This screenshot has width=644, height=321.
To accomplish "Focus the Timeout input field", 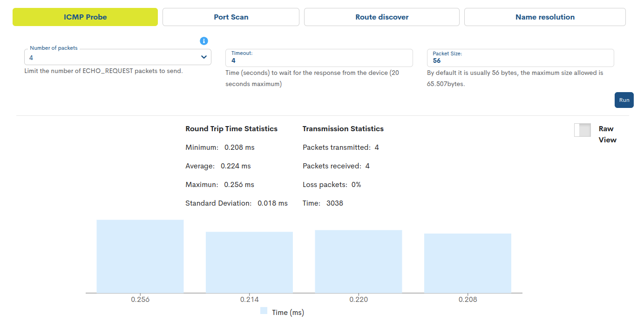I will 319,58.
